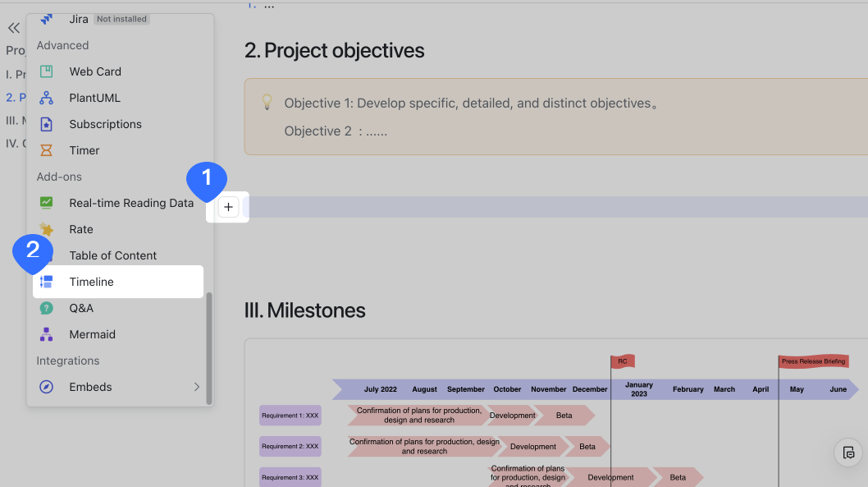Open the document comments icon
Viewport: 868px width, 487px height.
coord(847,453)
